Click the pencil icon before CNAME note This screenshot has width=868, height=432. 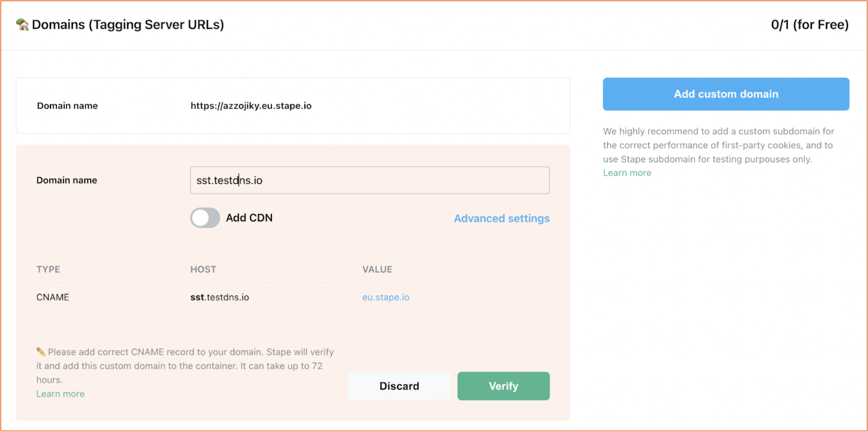coord(41,352)
